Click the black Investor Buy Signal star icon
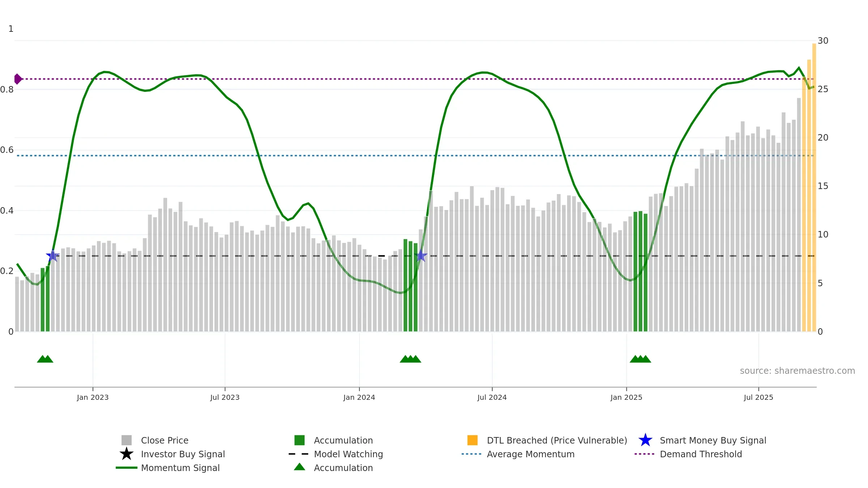Screen dimensions: 868x488 [x=127, y=454]
